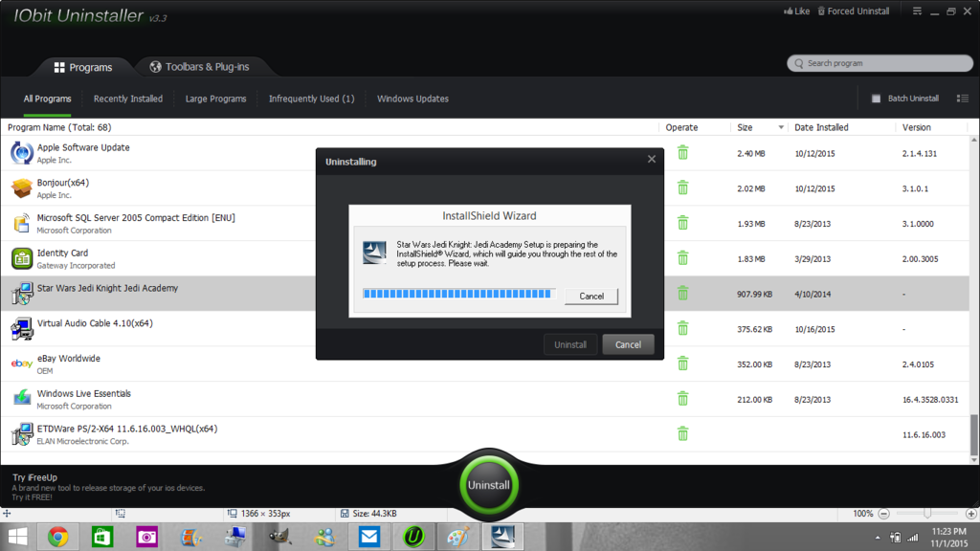The image size is (980, 551).
Task: Select the ETDWare PS/2-X64 program row
Action: [x=485, y=434]
